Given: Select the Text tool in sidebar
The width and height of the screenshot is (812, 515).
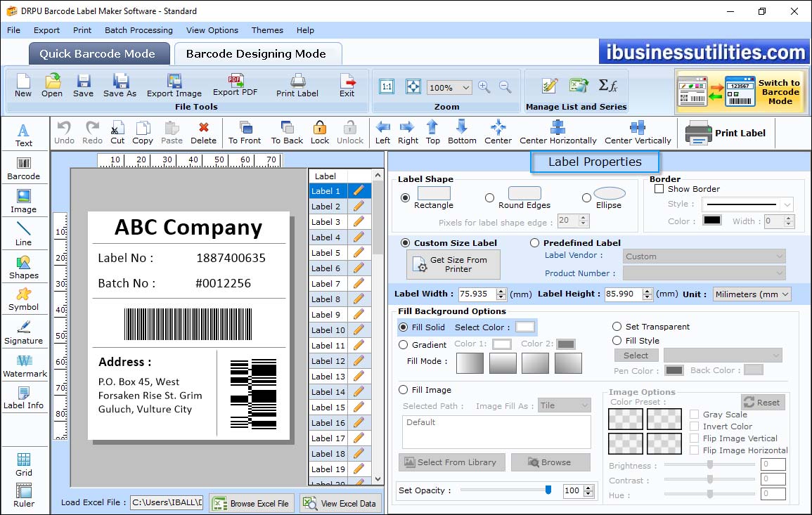Looking at the screenshot, I should click(x=24, y=135).
